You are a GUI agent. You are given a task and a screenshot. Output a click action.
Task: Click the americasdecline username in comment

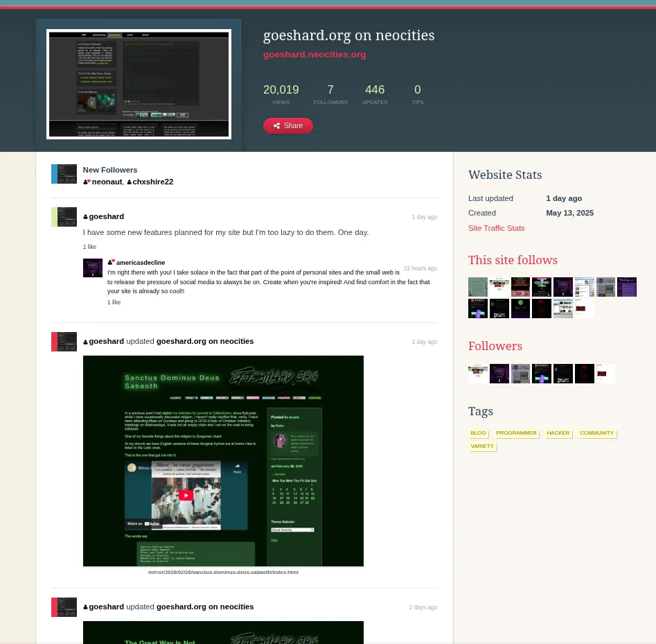tap(140, 263)
